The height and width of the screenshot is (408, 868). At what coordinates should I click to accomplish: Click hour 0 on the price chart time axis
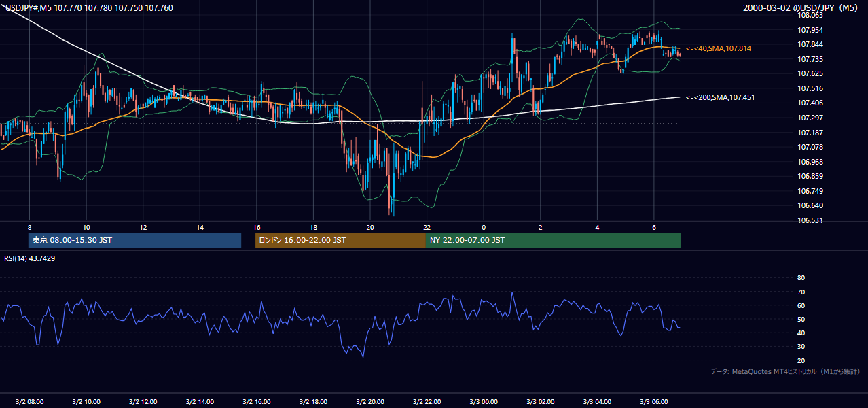[x=484, y=227]
